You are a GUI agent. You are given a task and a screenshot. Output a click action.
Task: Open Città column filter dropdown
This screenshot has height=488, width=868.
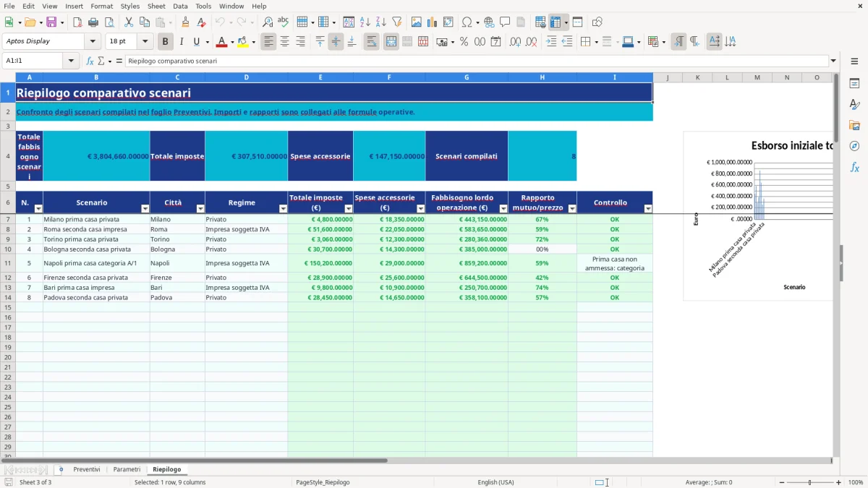pyautogui.click(x=200, y=208)
